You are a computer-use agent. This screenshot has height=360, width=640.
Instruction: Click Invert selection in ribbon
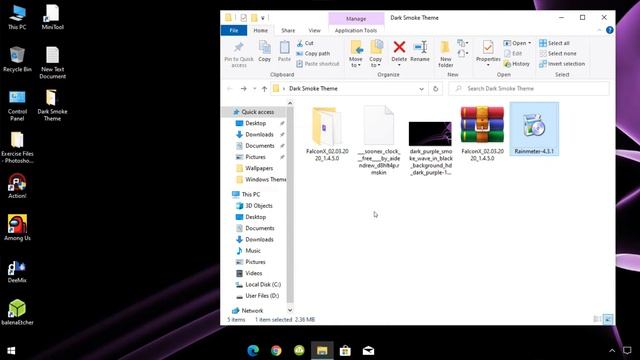click(562, 64)
